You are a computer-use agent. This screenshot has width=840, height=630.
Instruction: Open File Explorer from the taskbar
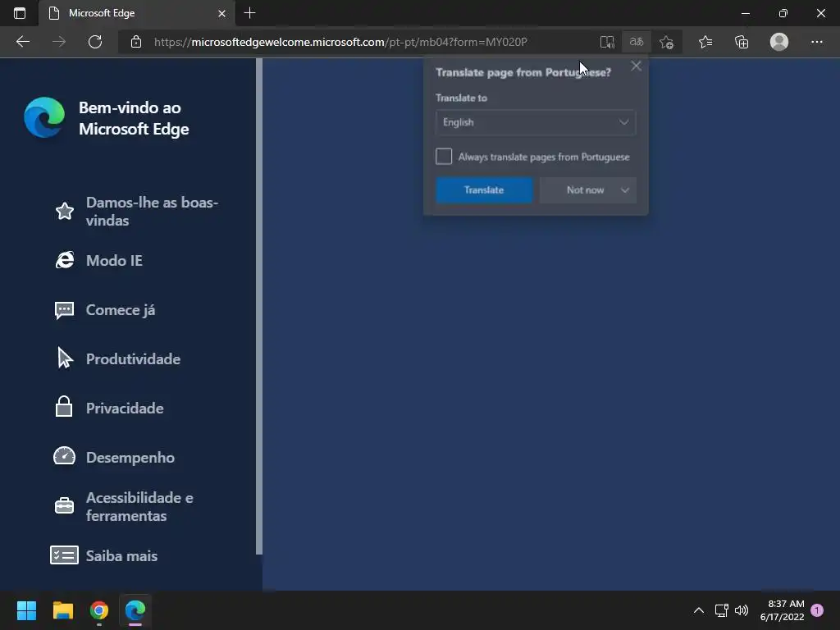tap(62, 610)
